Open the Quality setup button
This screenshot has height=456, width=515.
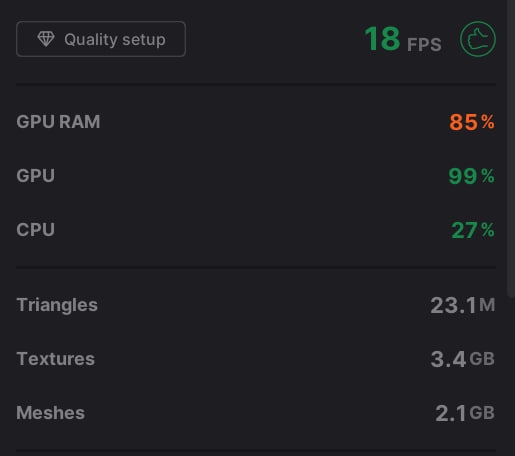[101, 39]
